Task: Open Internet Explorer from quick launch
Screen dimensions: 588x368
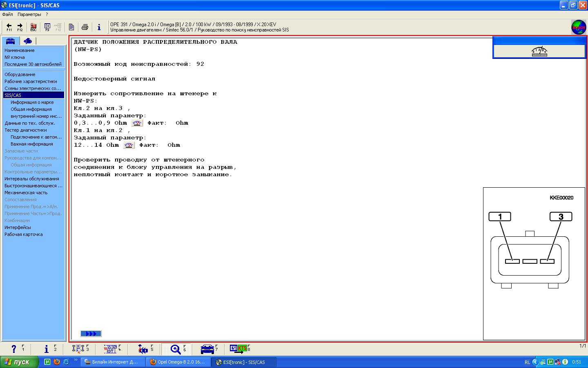Action: 66,362
